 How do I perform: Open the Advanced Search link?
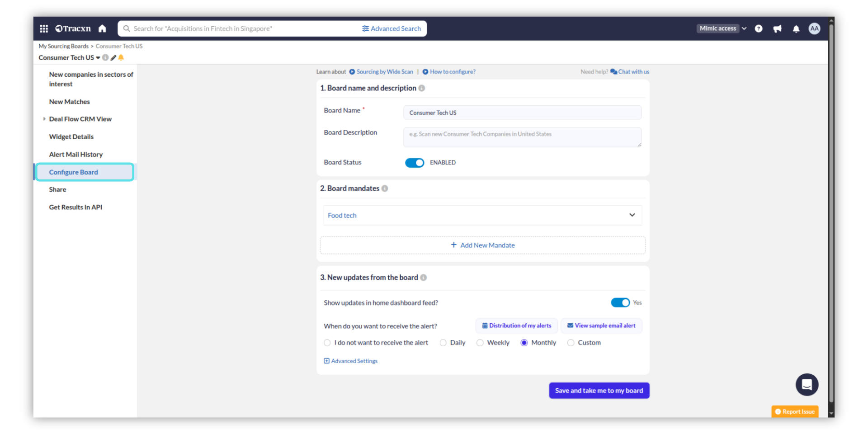tap(392, 28)
